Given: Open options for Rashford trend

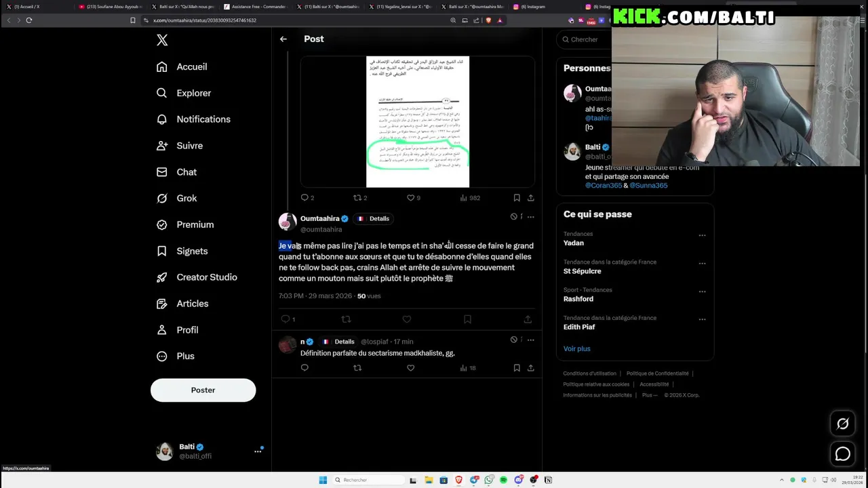Looking at the screenshot, I should (702, 291).
